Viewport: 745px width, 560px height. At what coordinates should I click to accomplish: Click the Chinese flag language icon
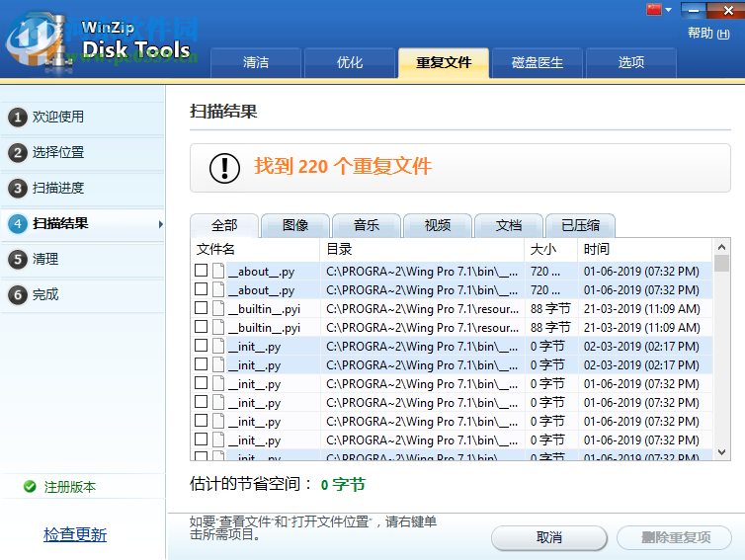(x=654, y=9)
